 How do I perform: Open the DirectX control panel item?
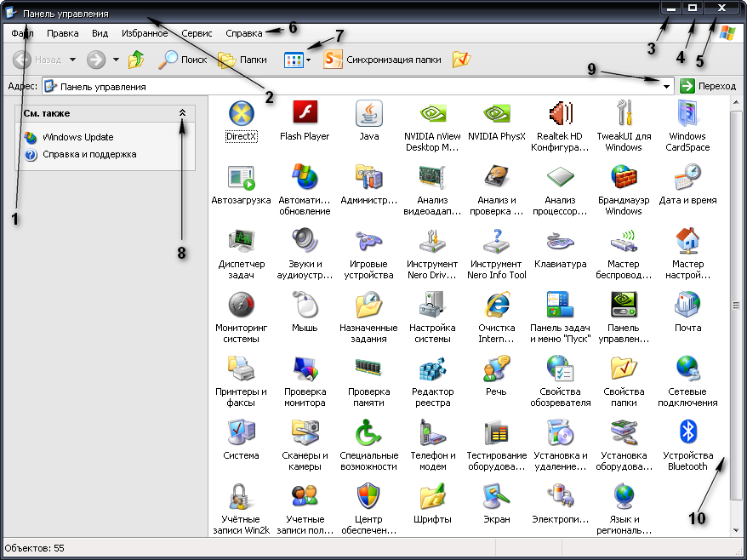pos(241,113)
